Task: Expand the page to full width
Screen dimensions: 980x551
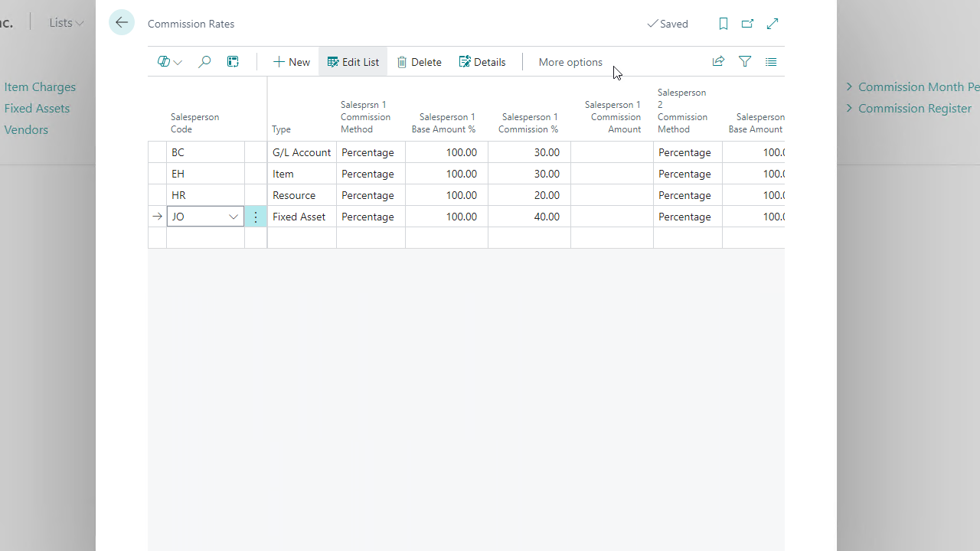Action: pos(773,24)
